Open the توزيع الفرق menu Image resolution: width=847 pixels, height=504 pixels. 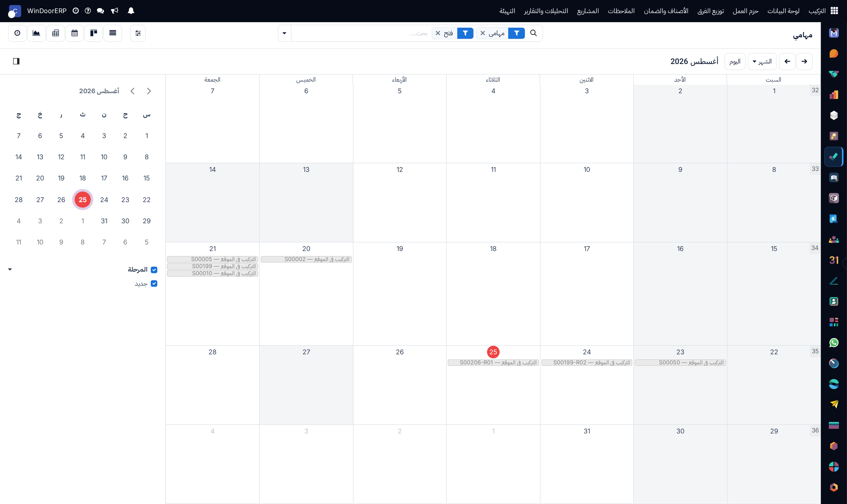[710, 11]
